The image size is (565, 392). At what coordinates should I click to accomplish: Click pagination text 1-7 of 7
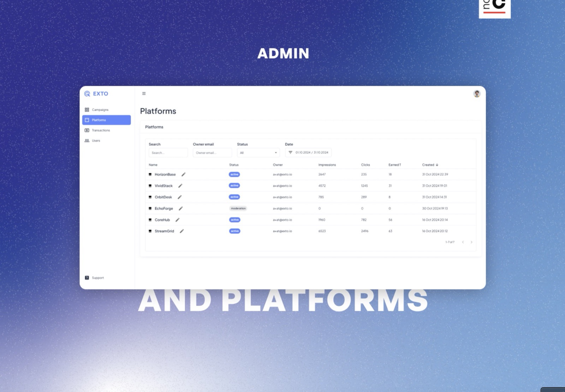[450, 242]
